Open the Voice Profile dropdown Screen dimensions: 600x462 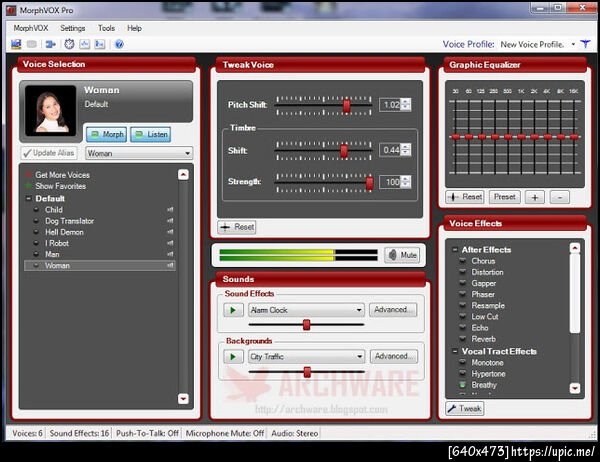[x=573, y=44]
